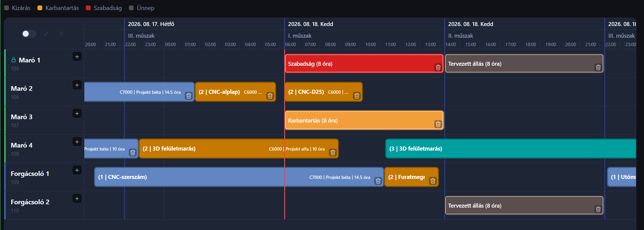The height and width of the screenshot is (230, 644).
Task: Add item to Maró 4 row
Action: tap(77, 142)
